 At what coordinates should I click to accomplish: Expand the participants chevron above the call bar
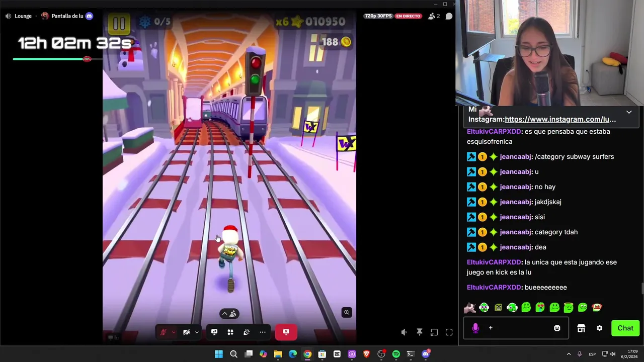click(x=224, y=314)
